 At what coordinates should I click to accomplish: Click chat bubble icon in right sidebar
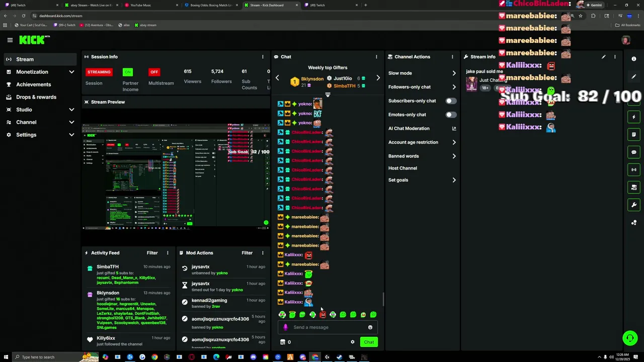click(634, 152)
